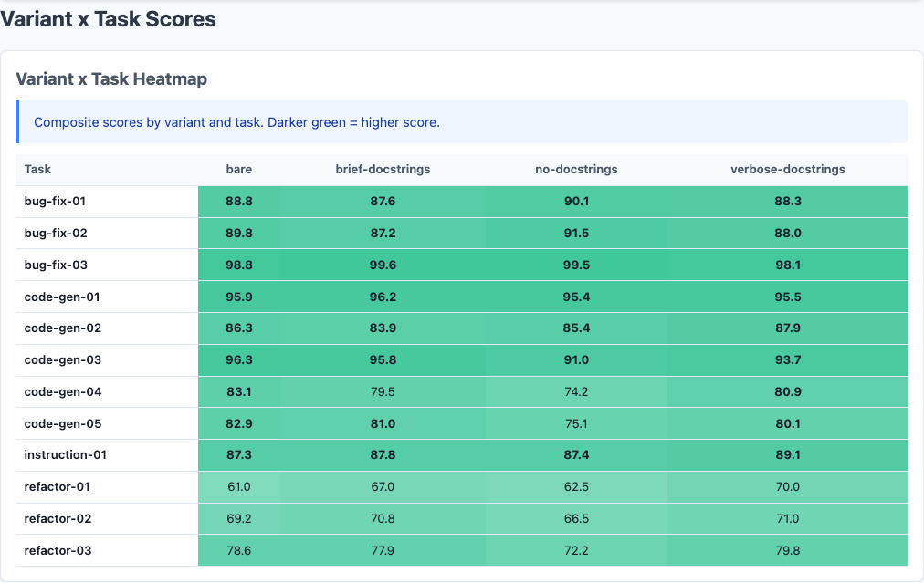
Task: Click the 70.0 cell in refactor-01 row
Action: pos(787,486)
